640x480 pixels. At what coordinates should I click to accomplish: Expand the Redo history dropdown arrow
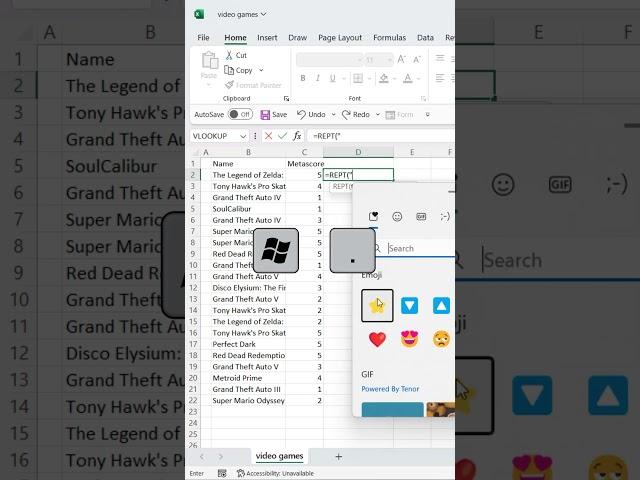pos(378,115)
